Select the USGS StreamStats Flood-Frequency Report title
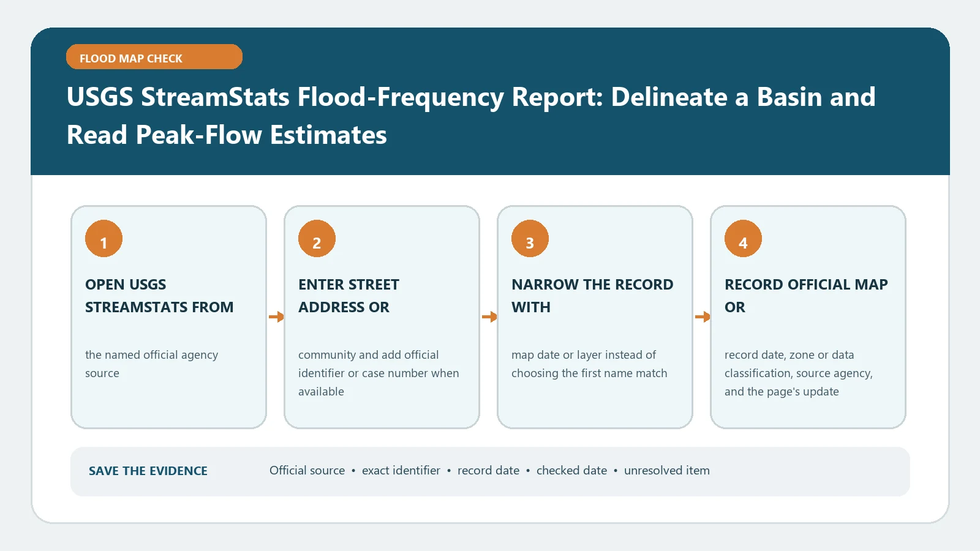 pos(471,116)
